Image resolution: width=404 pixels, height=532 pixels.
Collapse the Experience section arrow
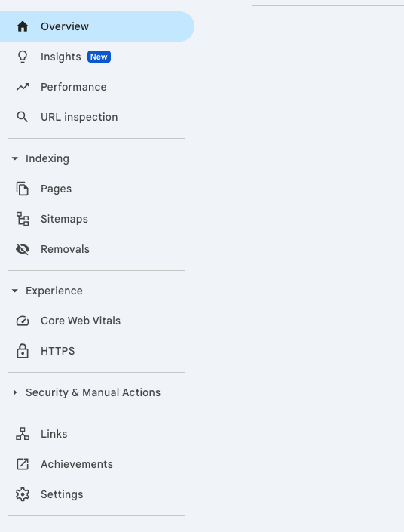tap(14, 291)
